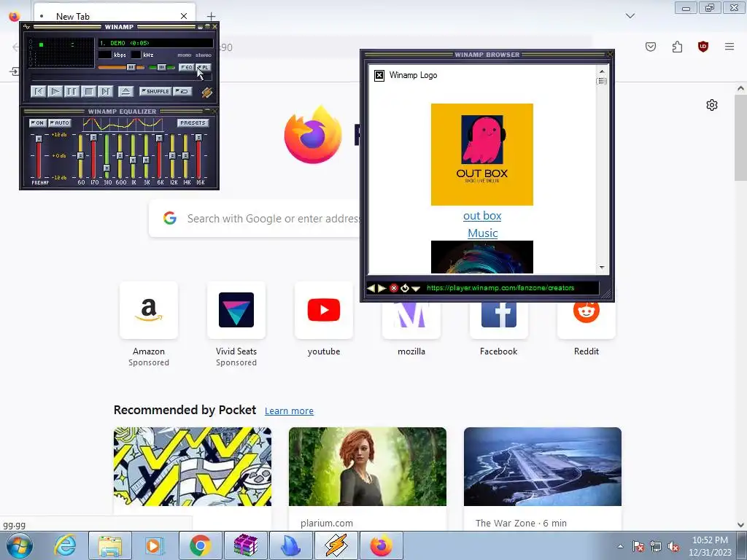Image resolution: width=747 pixels, height=560 pixels.
Task: Click the Winamp lightning bolt logo icon
Action: point(206,93)
